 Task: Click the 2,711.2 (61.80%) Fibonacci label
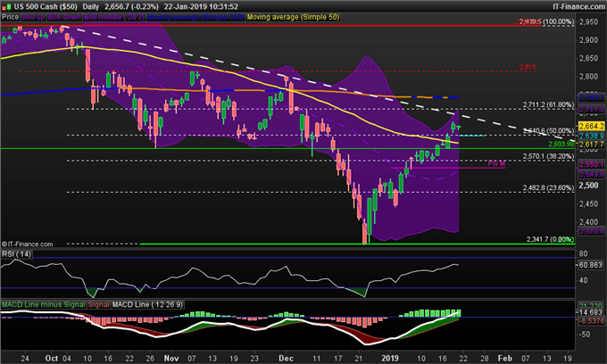tap(548, 105)
